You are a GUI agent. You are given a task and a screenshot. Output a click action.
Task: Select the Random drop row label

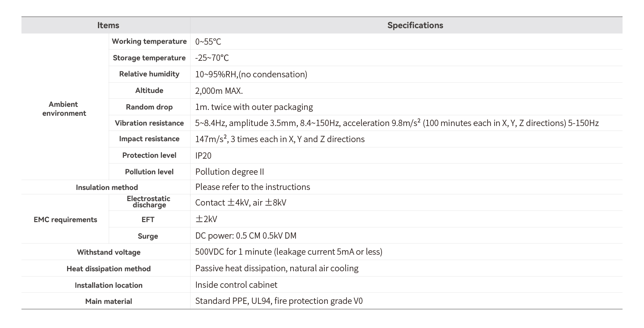coord(149,107)
